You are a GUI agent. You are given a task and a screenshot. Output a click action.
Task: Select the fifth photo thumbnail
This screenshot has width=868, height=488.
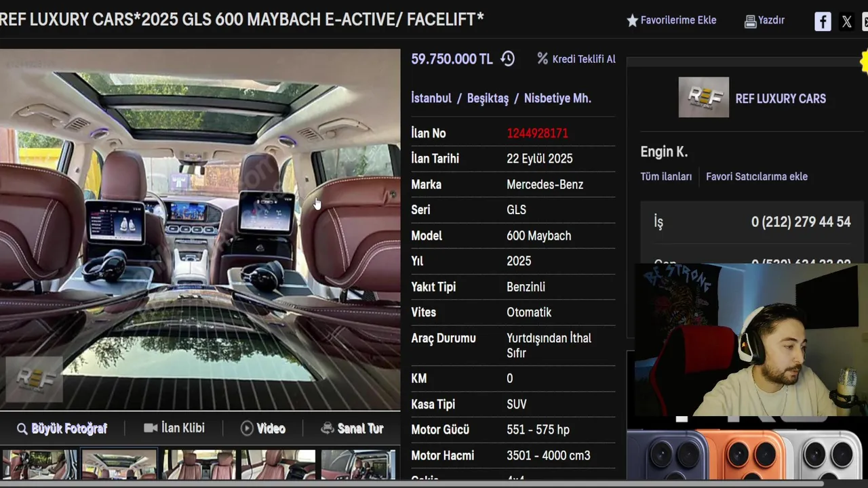point(358,464)
